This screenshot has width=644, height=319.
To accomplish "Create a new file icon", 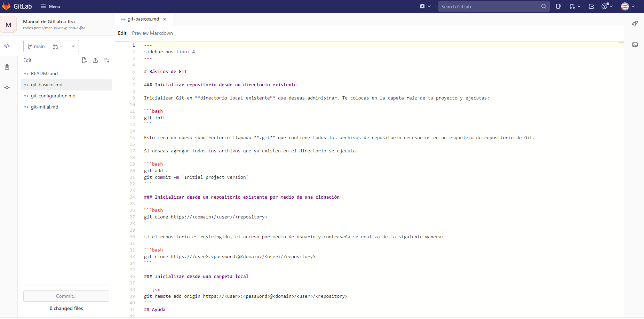I will [x=84, y=60].
